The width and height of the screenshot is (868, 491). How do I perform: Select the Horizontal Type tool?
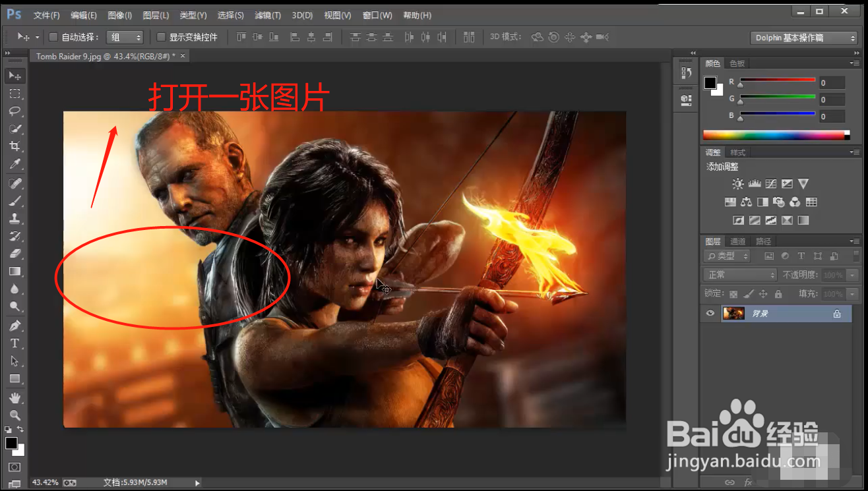tap(15, 343)
